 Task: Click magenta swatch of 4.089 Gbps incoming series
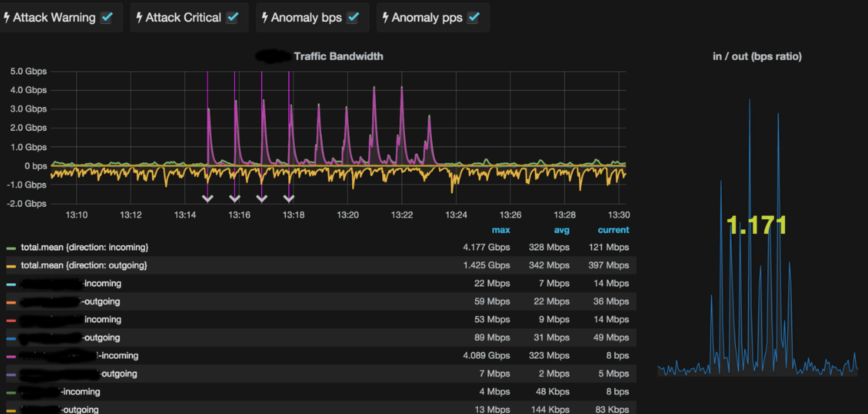[11, 356]
